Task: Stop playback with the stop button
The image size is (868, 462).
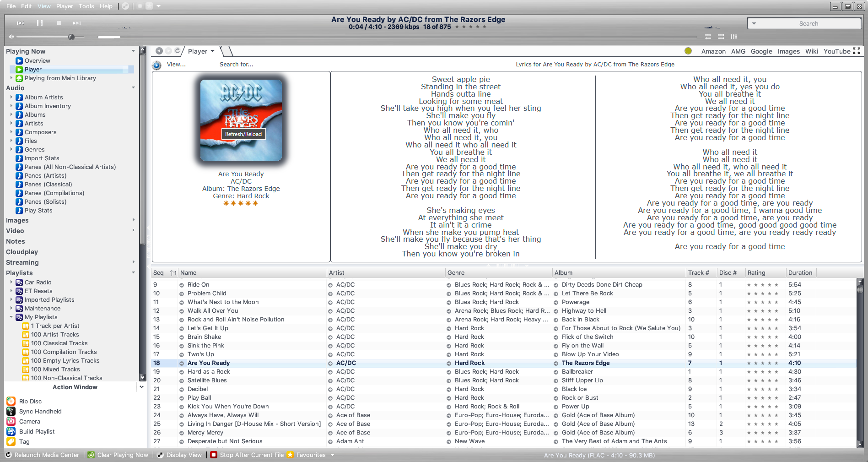Action: (59, 23)
